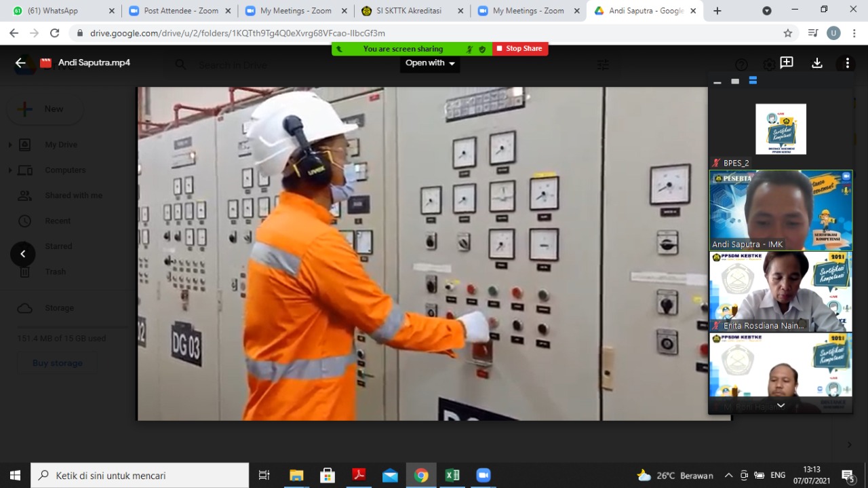Switch Zoom panel to stacked gallery view
Image resolution: width=868 pixels, height=488 pixels.
point(753,81)
